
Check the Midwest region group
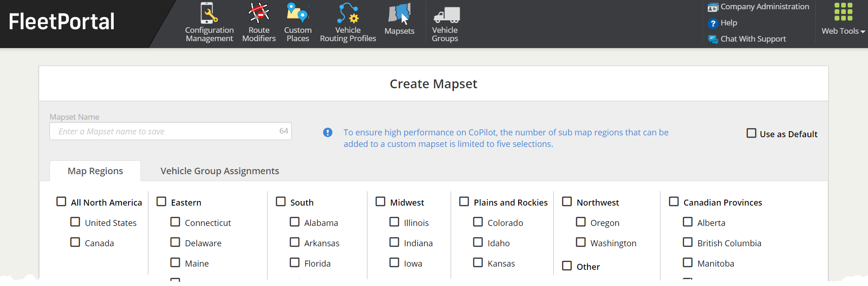click(380, 201)
